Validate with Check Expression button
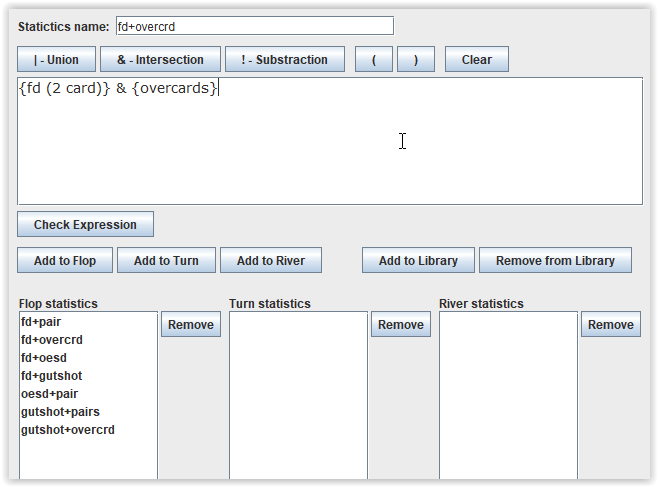This screenshot has height=487, width=658. point(85,225)
